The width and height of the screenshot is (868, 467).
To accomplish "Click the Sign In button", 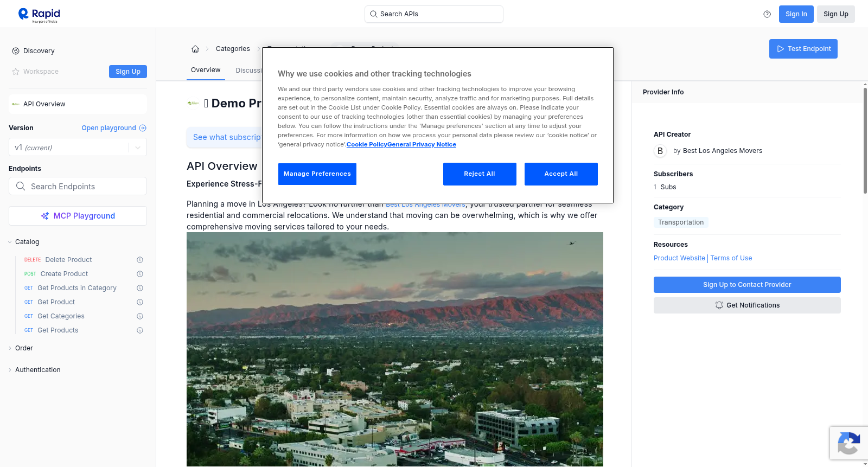I will click(796, 14).
